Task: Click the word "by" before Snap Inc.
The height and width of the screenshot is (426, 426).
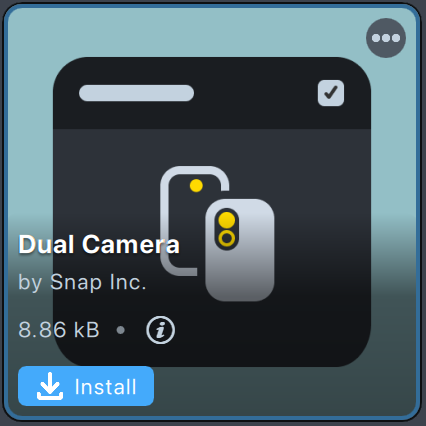Action: click(30, 283)
